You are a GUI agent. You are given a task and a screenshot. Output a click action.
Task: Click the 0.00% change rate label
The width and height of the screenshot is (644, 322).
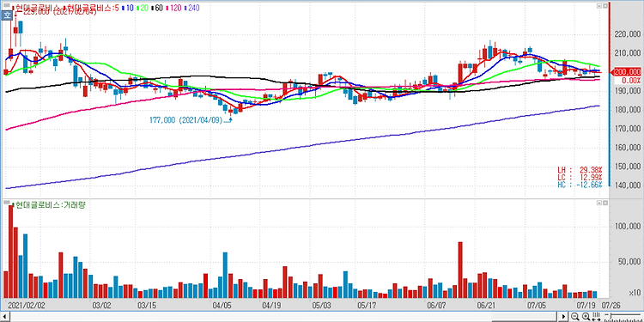click(x=631, y=81)
